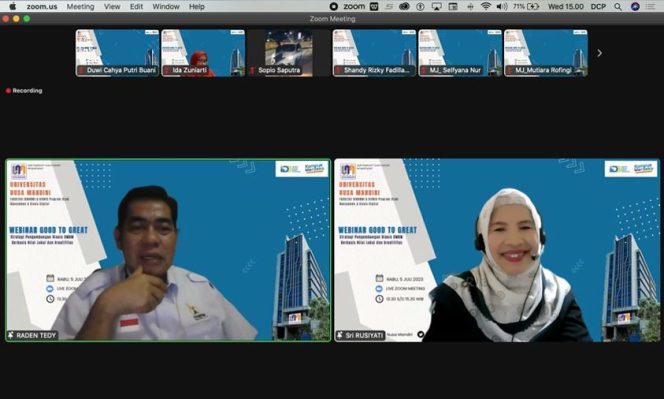Viewport: 664px width, 399px height.
Task: Select Shandy Rizky Fadilla's video thumbnail
Action: click(374, 53)
